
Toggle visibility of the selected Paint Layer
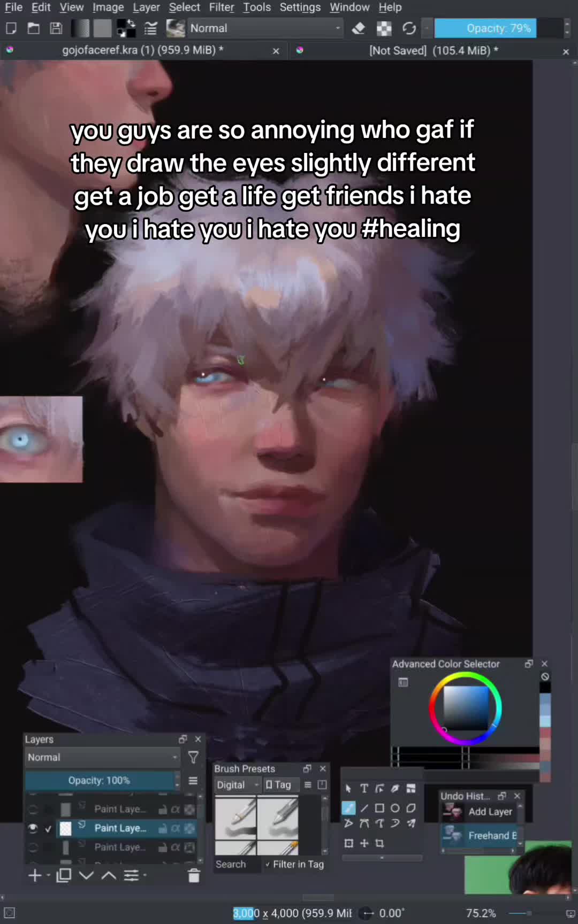pyautogui.click(x=33, y=828)
